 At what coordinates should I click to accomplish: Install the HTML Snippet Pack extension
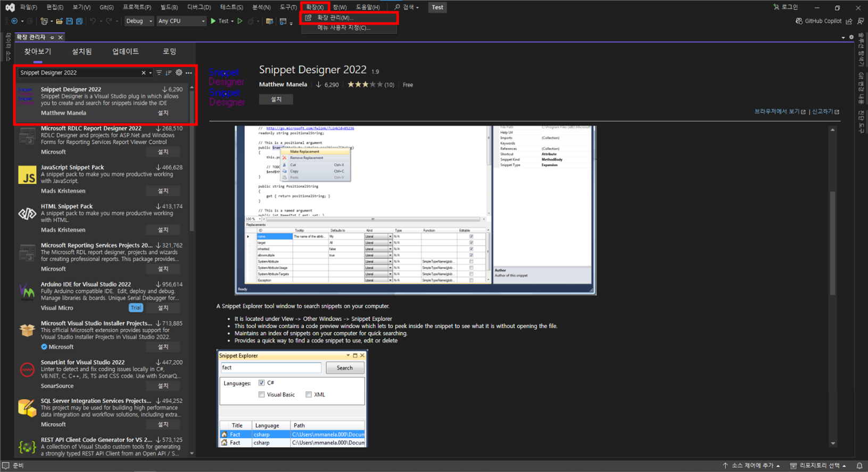163,230
